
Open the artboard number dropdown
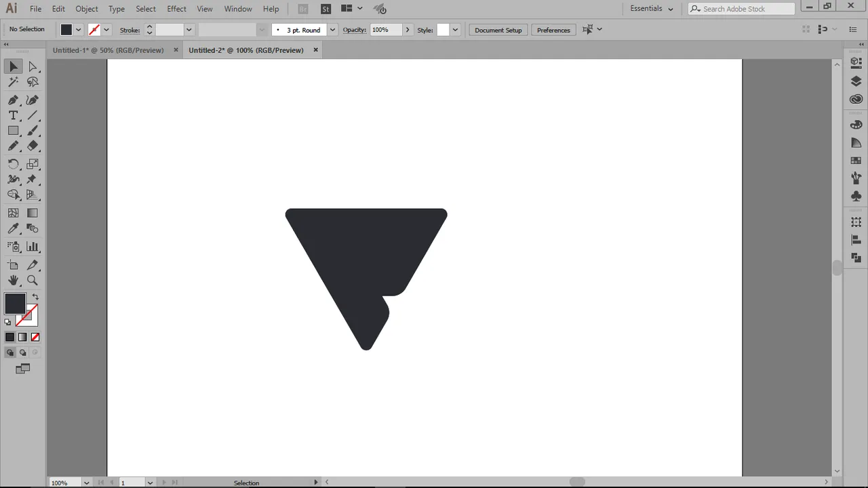pyautogui.click(x=150, y=483)
